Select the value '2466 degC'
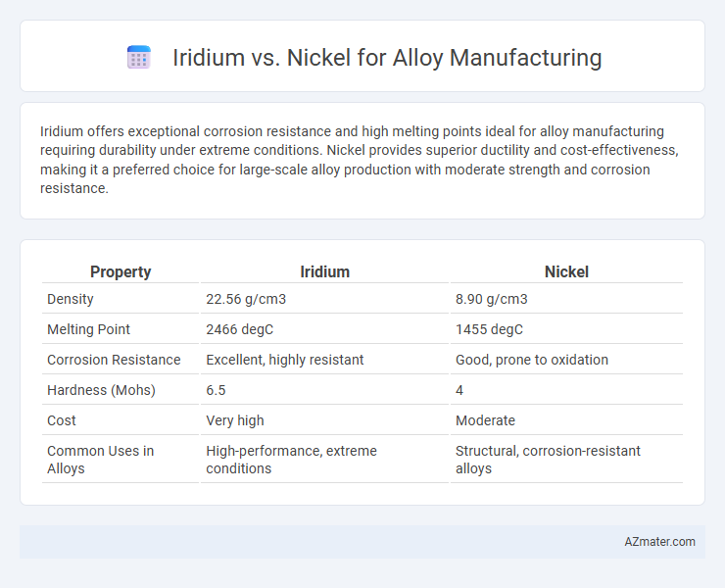The image size is (725, 588). (239, 329)
